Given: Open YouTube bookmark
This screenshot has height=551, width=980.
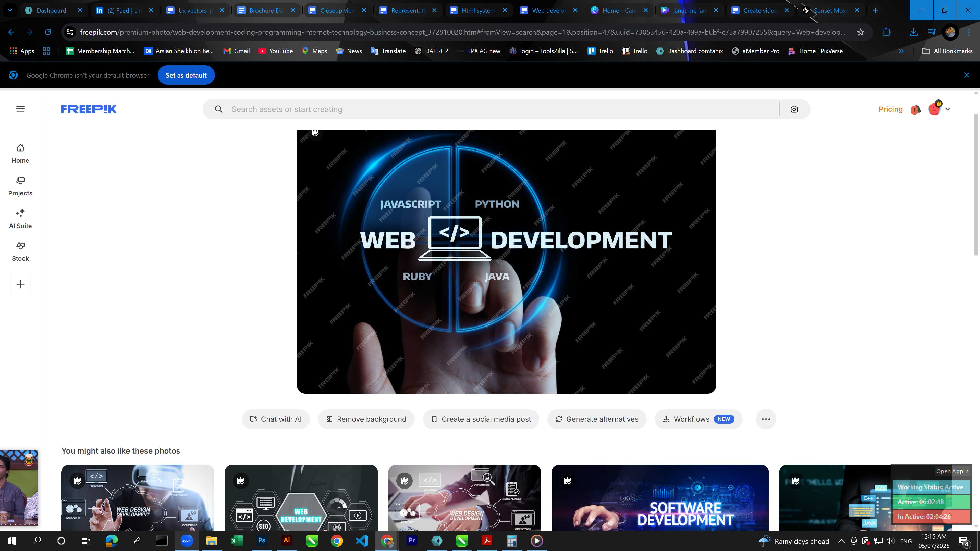Looking at the screenshot, I should coord(275,51).
